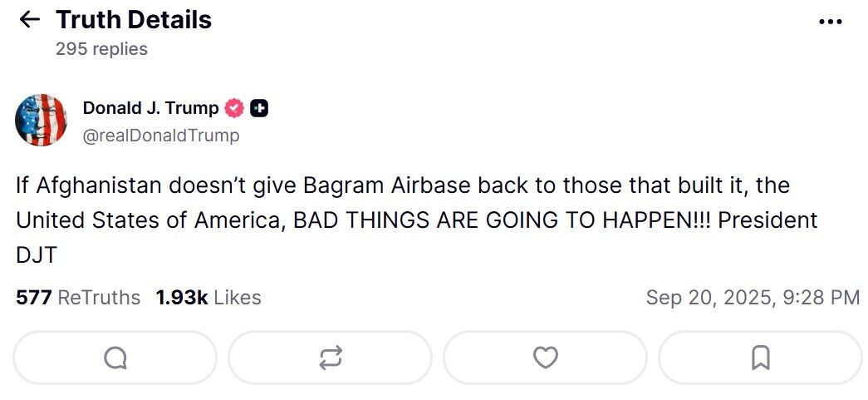The height and width of the screenshot is (400, 868).
Task: Click the dark plus badge beside the name
Action: pos(259,108)
